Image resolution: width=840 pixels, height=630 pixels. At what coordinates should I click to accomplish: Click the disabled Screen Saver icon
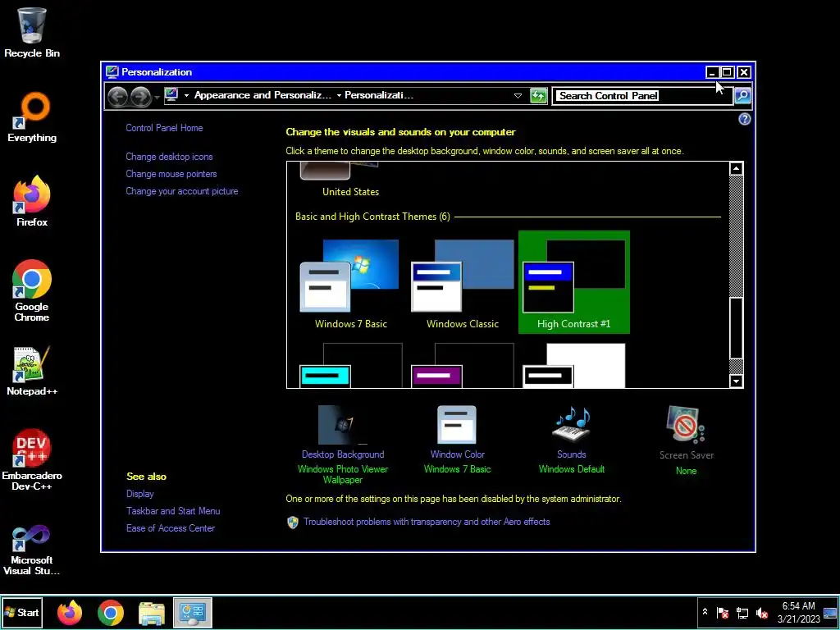tap(686, 424)
